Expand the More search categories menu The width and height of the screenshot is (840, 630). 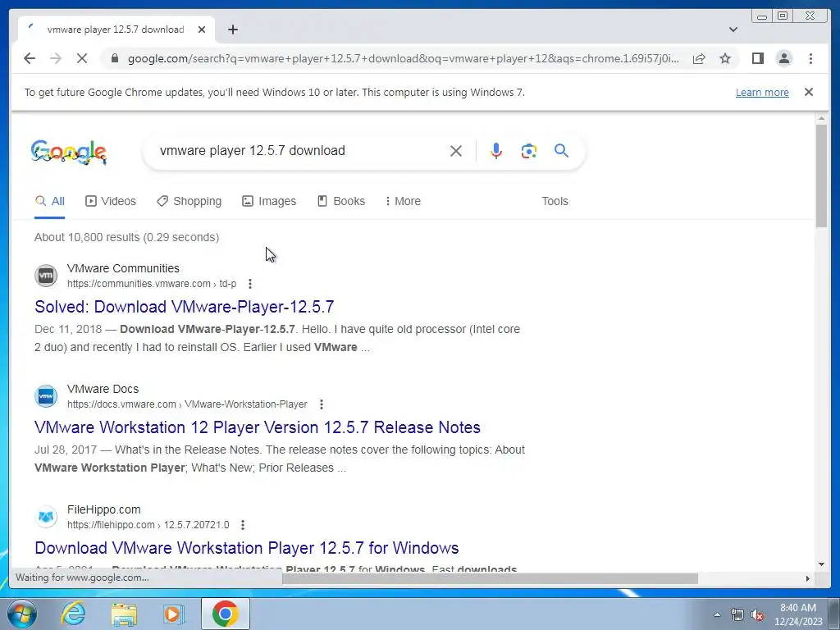pyautogui.click(x=403, y=202)
